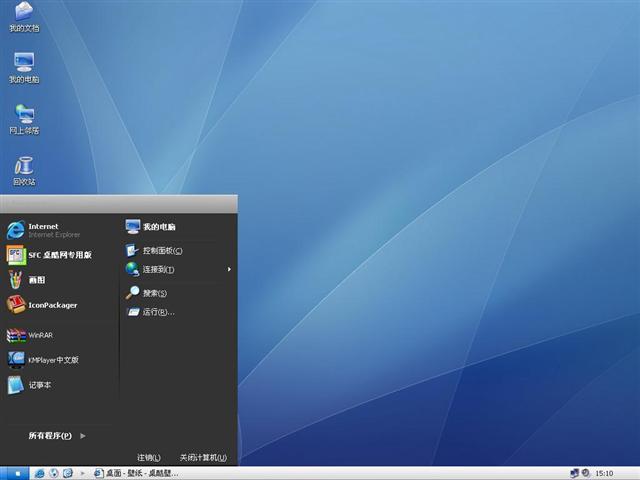640x480 pixels.
Task: Expand the quick launch overflow chevron
Action: click(84, 473)
